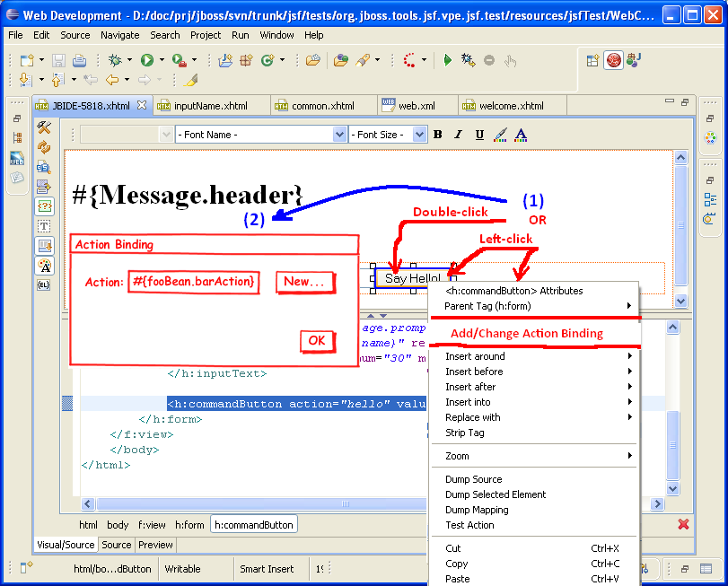Click the New Java Project folder icon
Image resolution: width=728 pixels, height=586 pixels.
[225, 60]
